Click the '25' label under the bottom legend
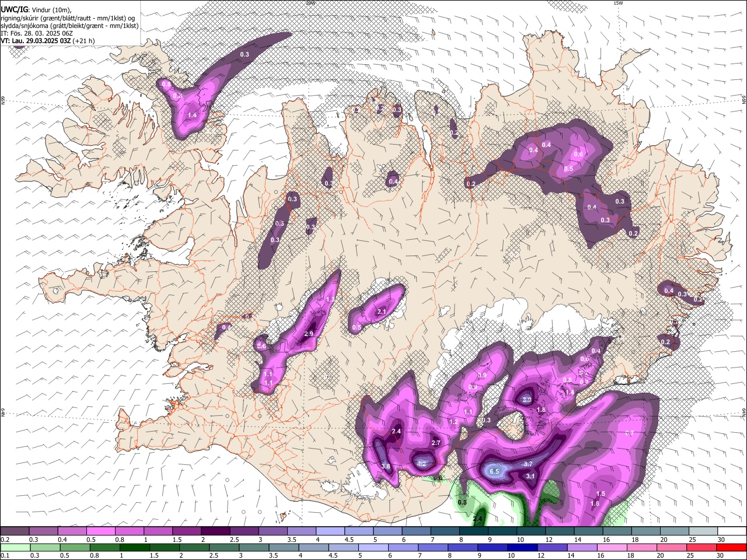This screenshot has width=747, height=560. click(692, 556)
